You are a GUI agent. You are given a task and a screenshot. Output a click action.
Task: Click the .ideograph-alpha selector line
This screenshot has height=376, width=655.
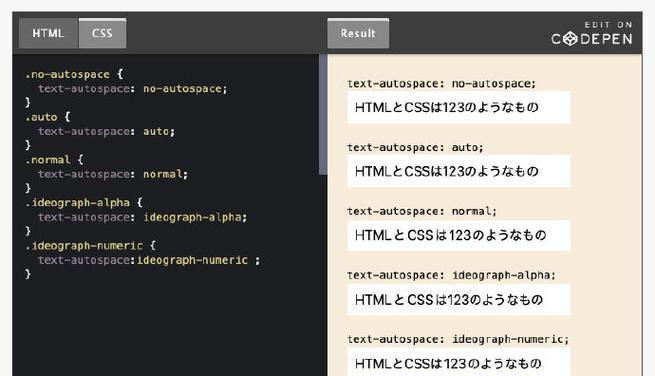(x=84, y=203)
